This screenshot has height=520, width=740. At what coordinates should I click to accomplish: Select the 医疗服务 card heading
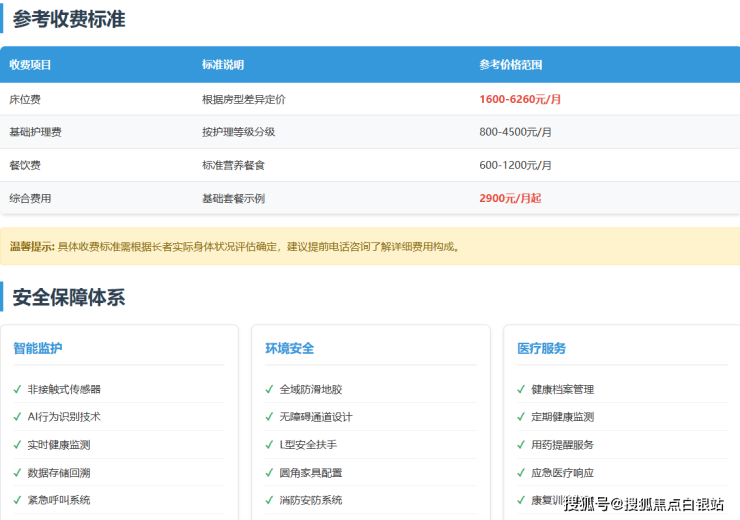(x=542, y=348)
